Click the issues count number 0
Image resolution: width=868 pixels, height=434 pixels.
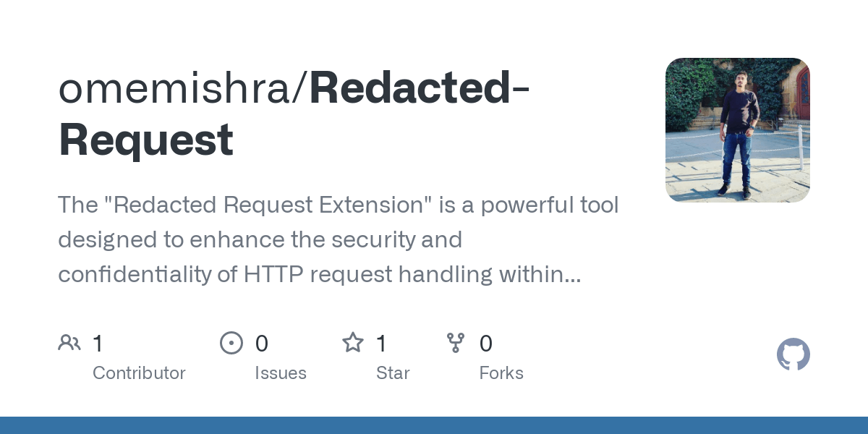[261, 344]
